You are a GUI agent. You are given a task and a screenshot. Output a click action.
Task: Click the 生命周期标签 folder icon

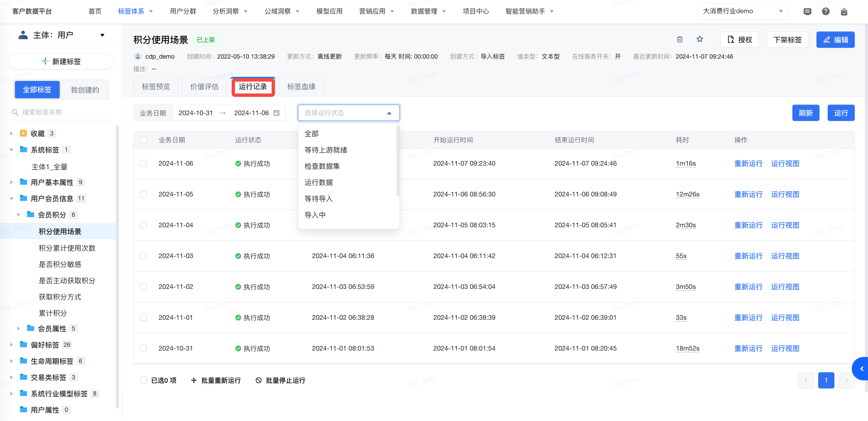point(23,361)
